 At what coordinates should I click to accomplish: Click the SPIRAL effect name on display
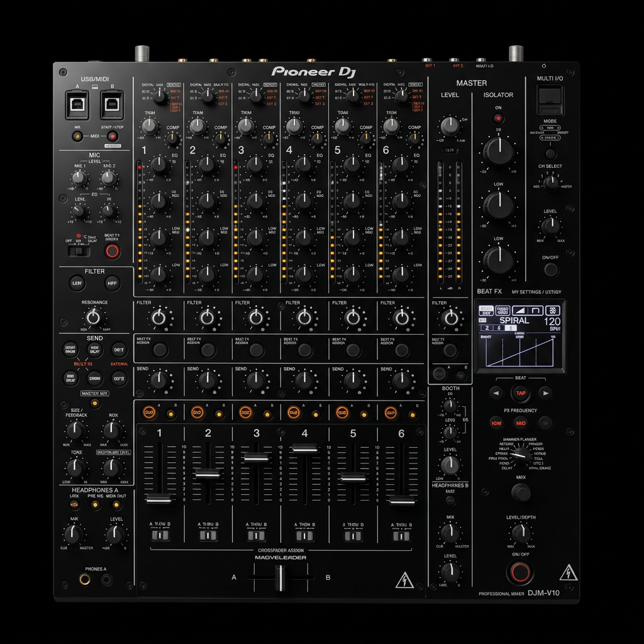pyautogui.click(x=514, y=320)
